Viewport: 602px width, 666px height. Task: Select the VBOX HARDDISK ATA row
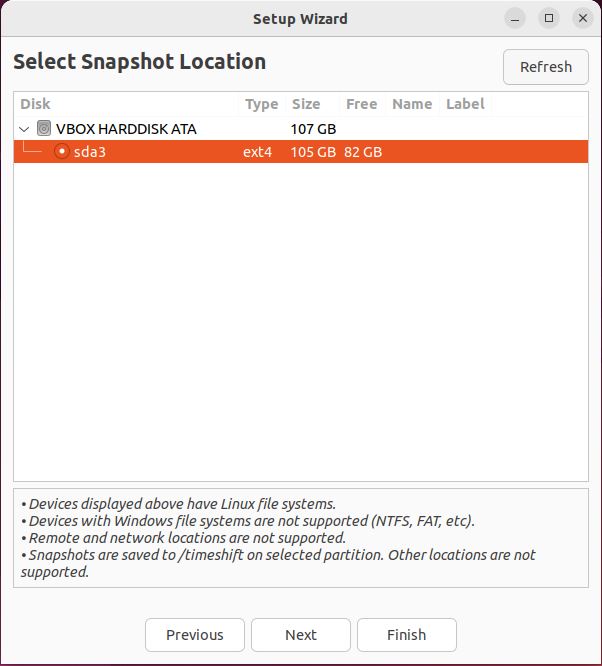pos(301,129)
